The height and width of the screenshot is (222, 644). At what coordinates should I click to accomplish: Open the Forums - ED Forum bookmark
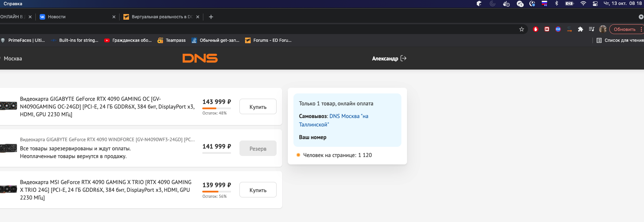(x=268, y=40)
